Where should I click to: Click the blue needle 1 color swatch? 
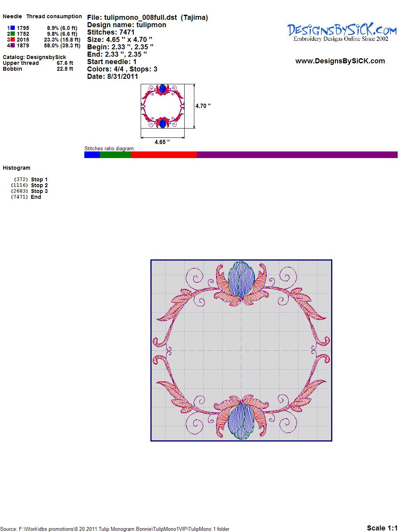click(13, 28)
